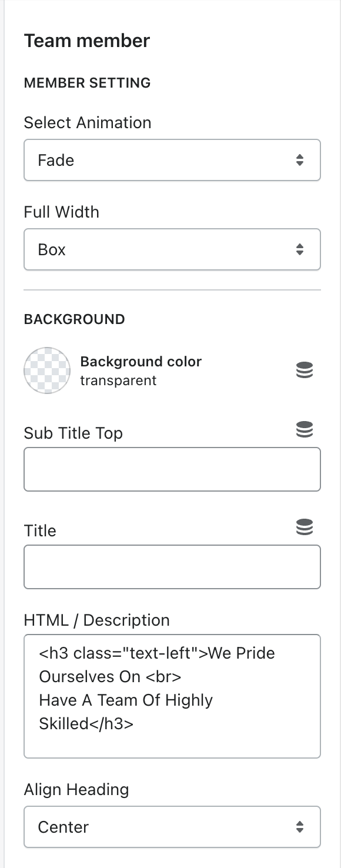Click the up-down arrows in Fade select
The width and height of the screenshot is (341, 868).
click(x=300, y=160)
